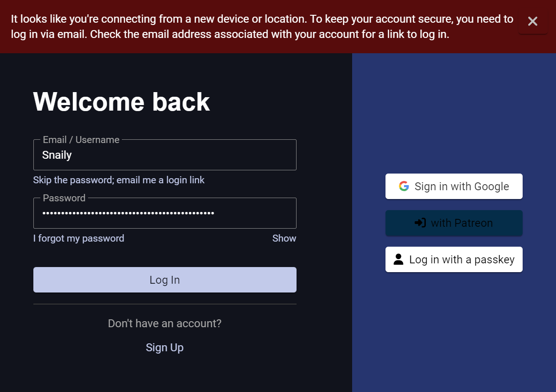Select the with Patreon login button
Screen dimensions: 556x392
(x=454, y=223)
